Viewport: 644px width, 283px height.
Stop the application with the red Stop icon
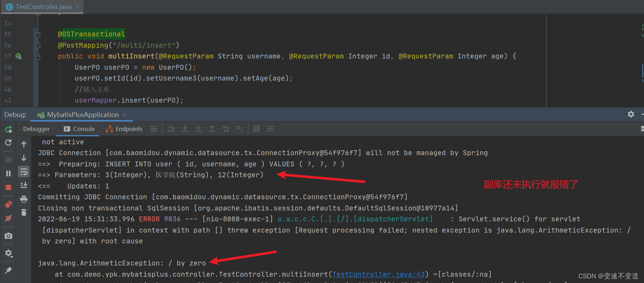point(8,187)
